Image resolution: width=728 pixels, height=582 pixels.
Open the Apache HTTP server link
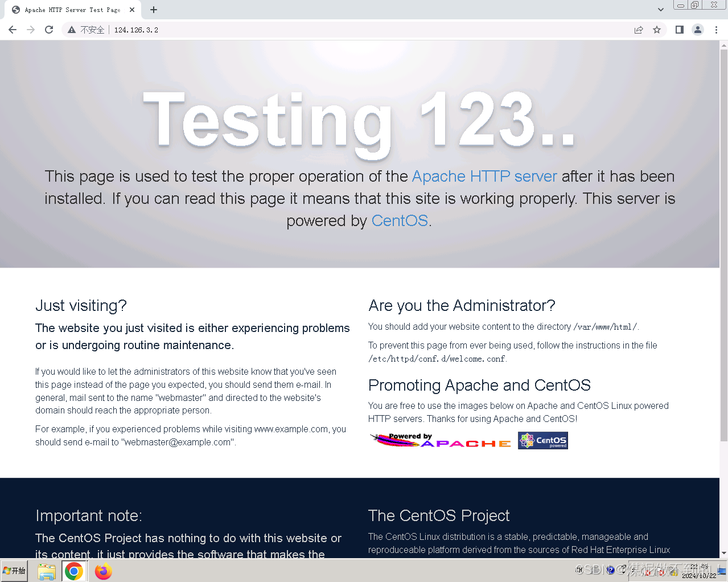[484, 177]
